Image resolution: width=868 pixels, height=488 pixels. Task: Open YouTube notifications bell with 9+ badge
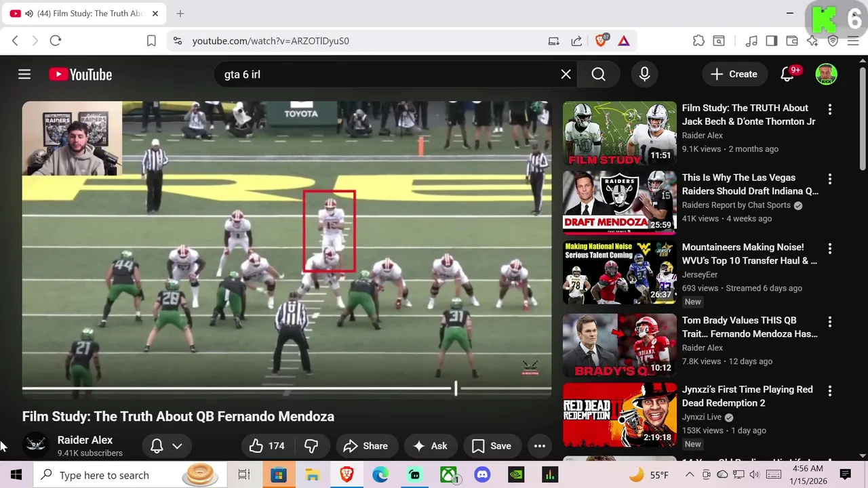tap(788, 75)
